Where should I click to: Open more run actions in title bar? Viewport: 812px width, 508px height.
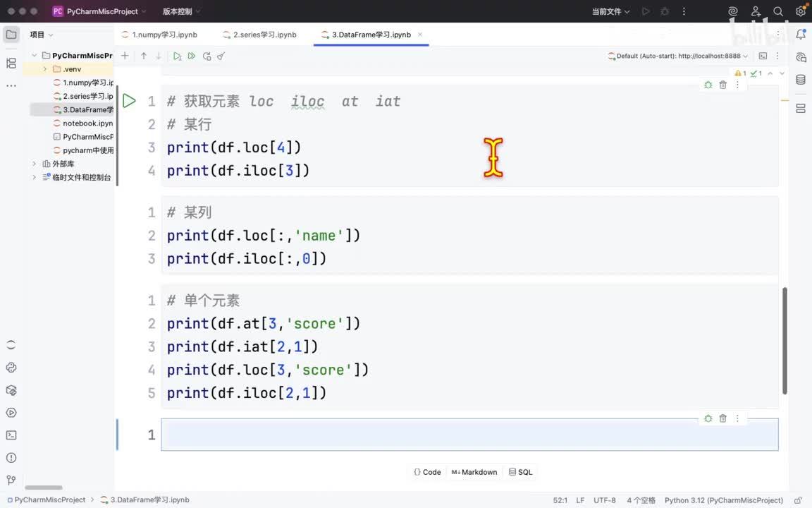[684, 11]
